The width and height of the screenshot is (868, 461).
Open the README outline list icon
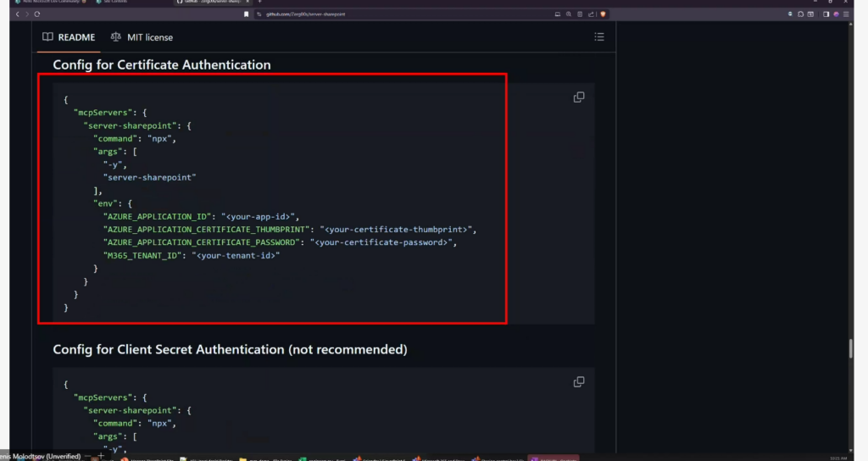599,37
